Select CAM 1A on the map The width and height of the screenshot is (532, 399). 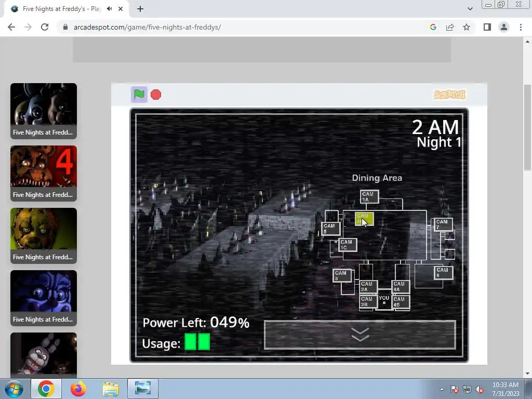pos(369,197)
